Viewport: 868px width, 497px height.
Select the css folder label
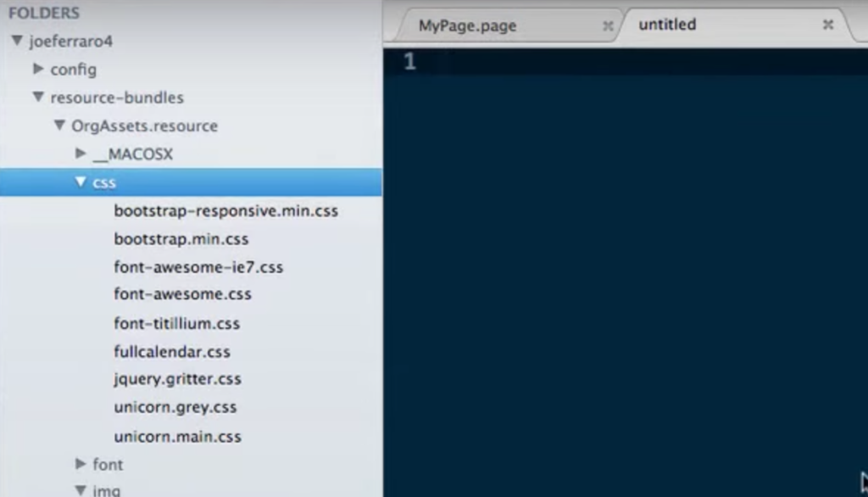[104, 182]
